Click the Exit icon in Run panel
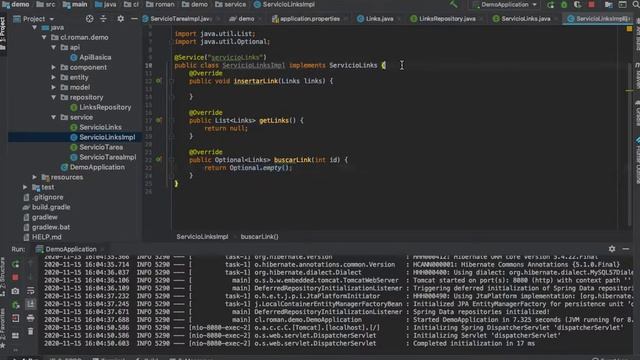 (x=16, y=318)
